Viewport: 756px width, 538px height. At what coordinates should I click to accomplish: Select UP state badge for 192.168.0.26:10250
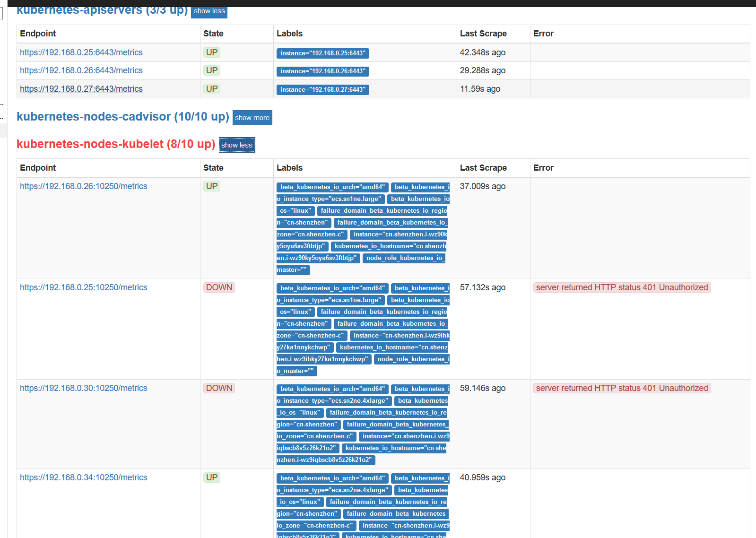212,186
